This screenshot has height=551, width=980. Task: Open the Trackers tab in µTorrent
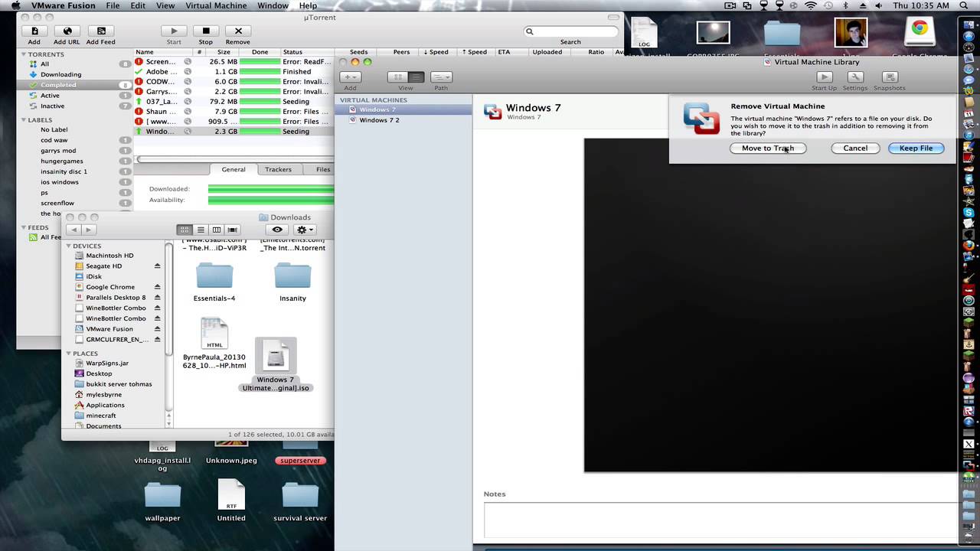[x=278, y=169]
